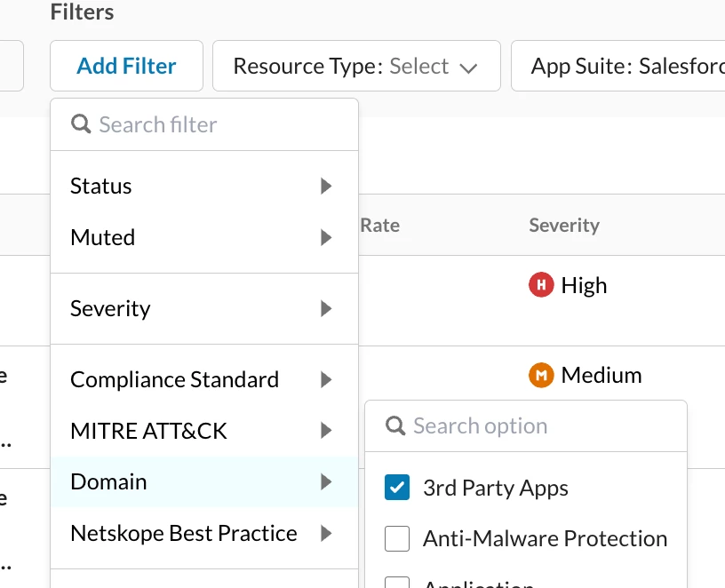Type in the Search filter field
The image size is (725, 588).
point(218,124)
